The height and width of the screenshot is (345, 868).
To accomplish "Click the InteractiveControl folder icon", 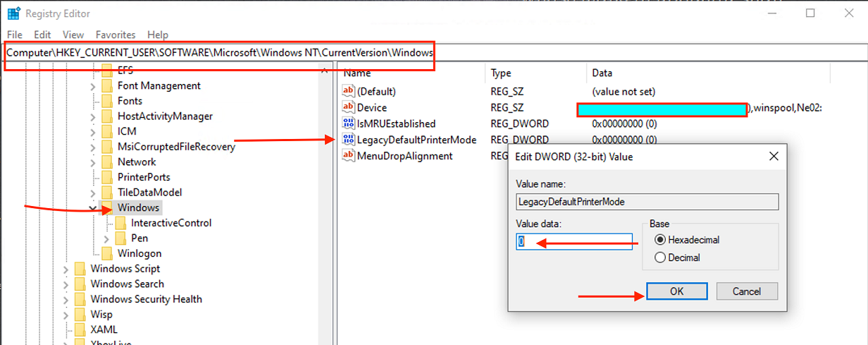I will tap(120, 223).
